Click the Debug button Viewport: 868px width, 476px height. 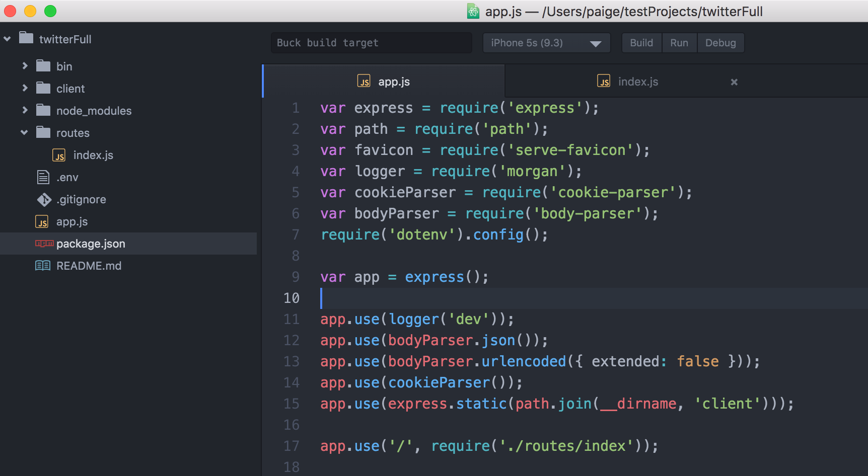click(720, 43)
